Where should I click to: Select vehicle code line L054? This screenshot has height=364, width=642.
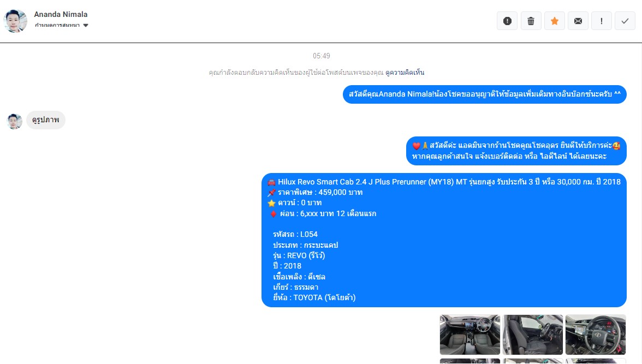point(295,234)
